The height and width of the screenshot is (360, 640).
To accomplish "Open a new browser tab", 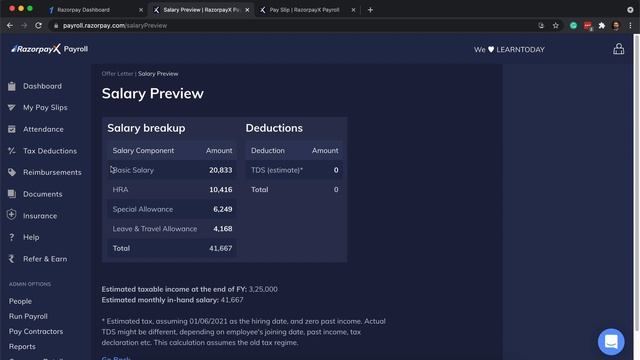I will (x=370, y=10).
